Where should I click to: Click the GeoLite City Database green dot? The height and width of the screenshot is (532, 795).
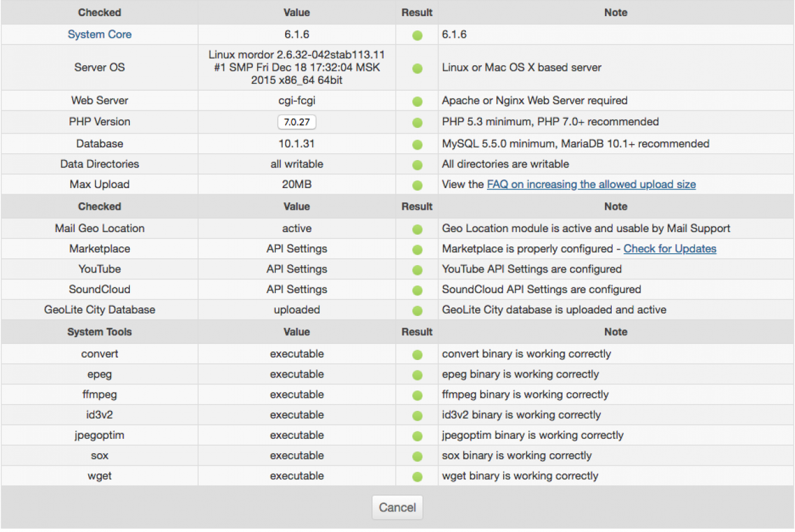[x=417, y=311]
